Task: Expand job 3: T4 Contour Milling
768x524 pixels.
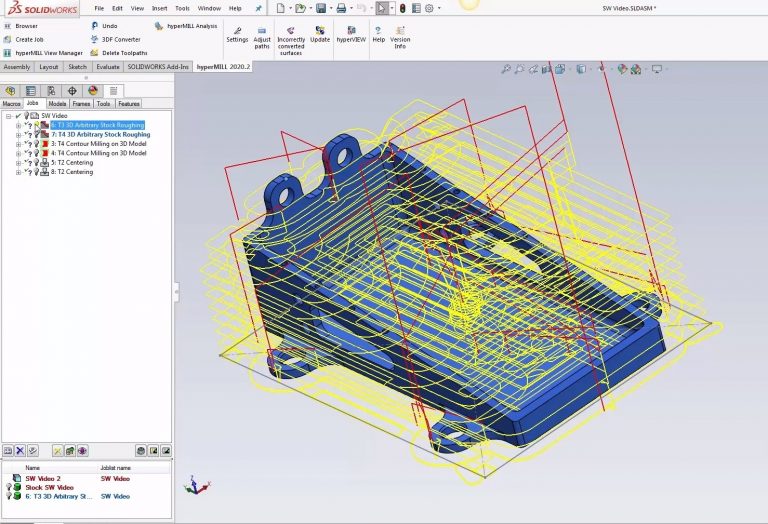Action: tap(18, 144)
